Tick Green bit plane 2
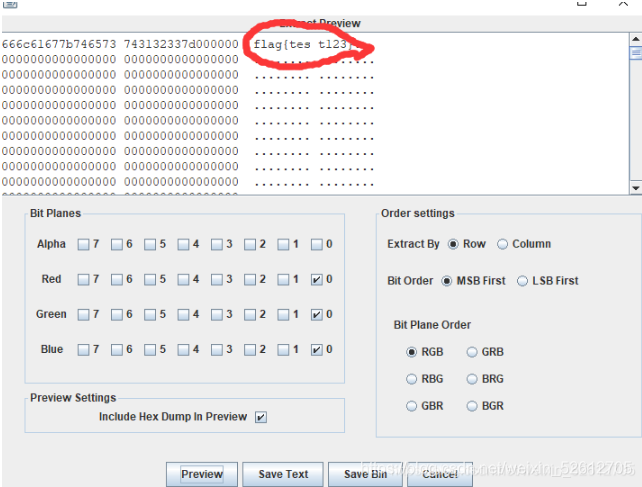This screenshot has width=642, height=487. click(x=250, y=315)
